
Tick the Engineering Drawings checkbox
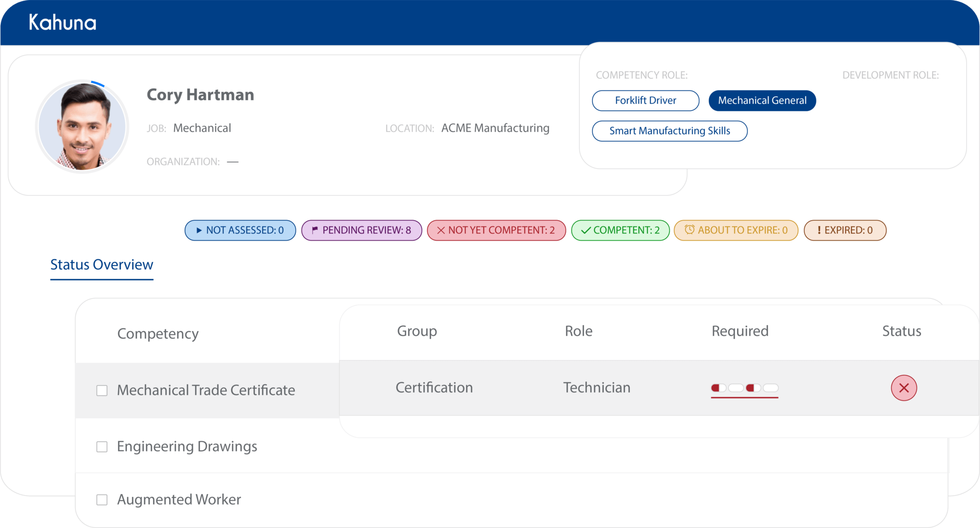tap(102, 447)
